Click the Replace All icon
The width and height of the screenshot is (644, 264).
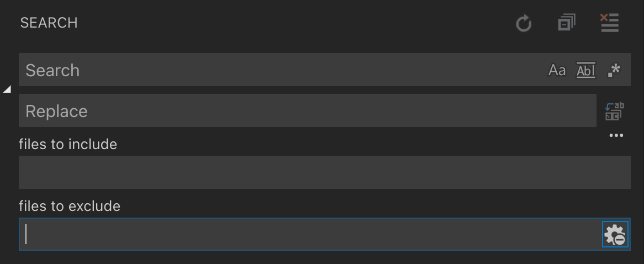click(x=614, y=111)
